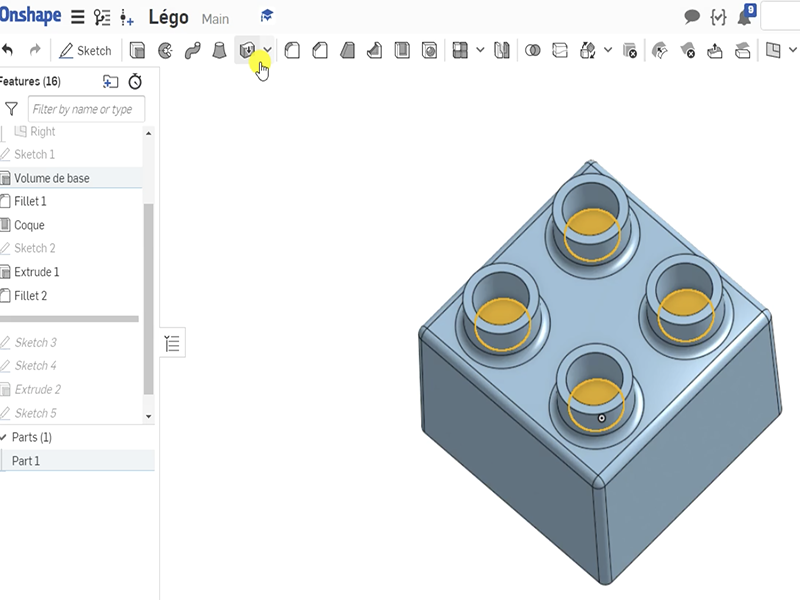Select the Hole tool
This screenshot has width=800, height=600.
click(430, 51)
